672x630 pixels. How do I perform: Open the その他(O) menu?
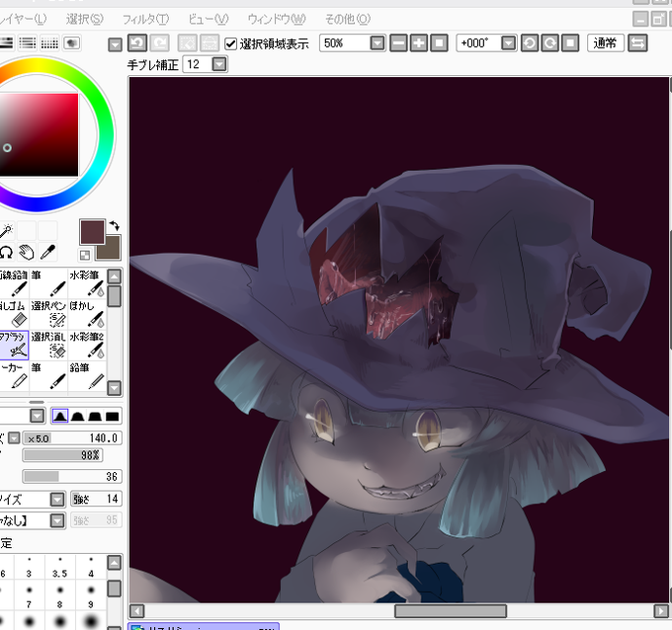348,20
